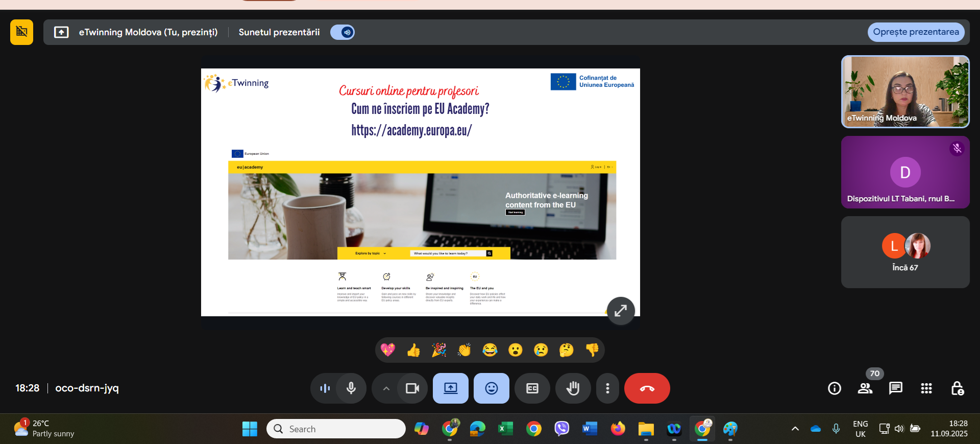
Task: Open the chat with everyone panel
Action: pos(896,388)
